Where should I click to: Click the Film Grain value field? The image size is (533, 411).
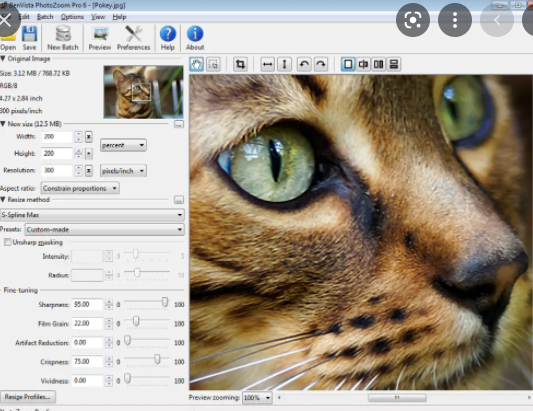[x=87, y=323]
